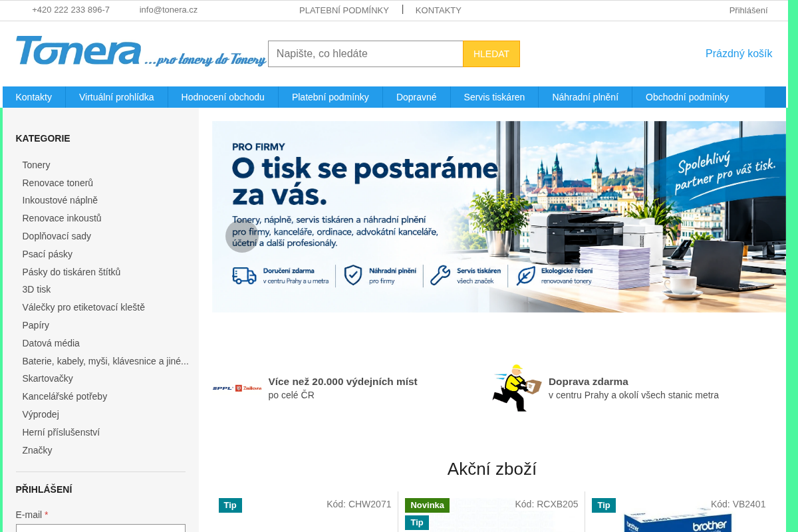Click the HLEDAT search button
The height and width of the screenshot is (532, 798).
[x=491, y=54]
